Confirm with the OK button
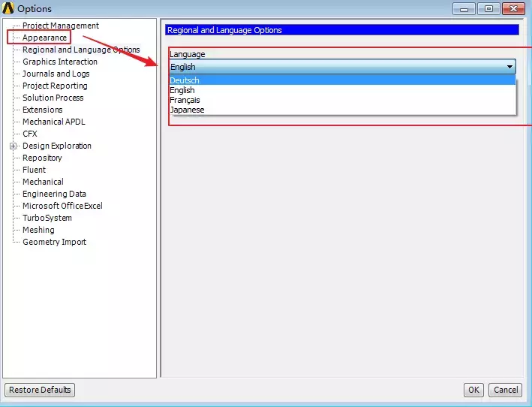The image size is (532, 407). (x=473, y=390)
